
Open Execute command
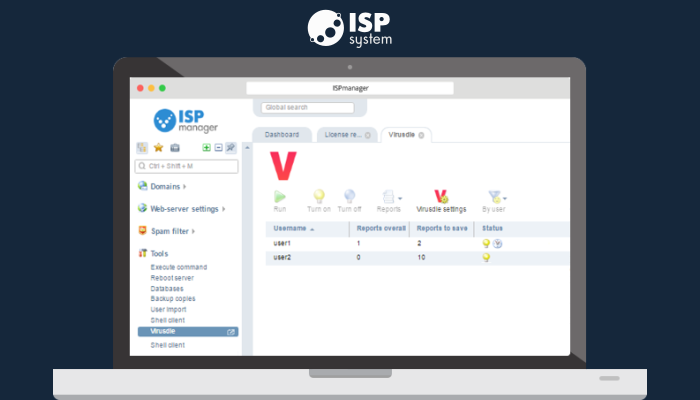coord(179,267)
